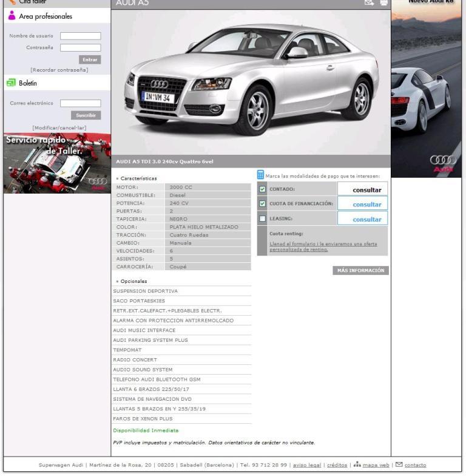Click the SISTEMA DE NAVEGACION DVD row
This screenshot has height=476, width=466.
[181, 399]
